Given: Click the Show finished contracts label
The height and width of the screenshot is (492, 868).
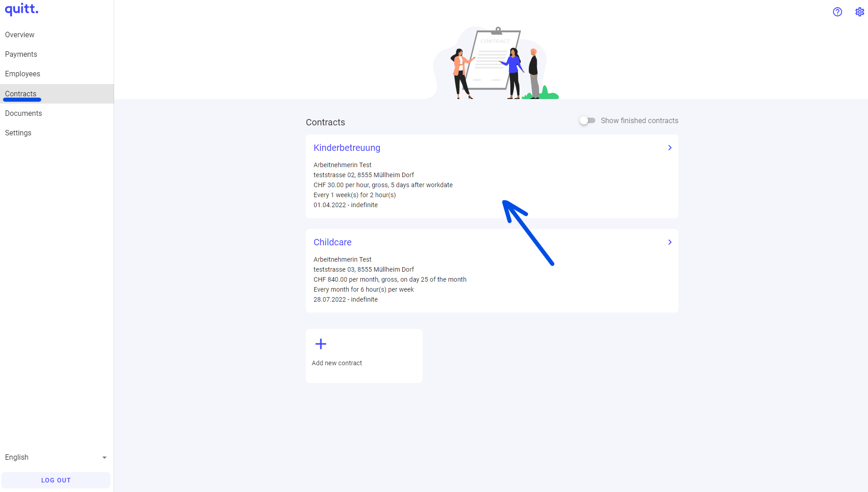Looking at the screenshot, I should [639, 121].
